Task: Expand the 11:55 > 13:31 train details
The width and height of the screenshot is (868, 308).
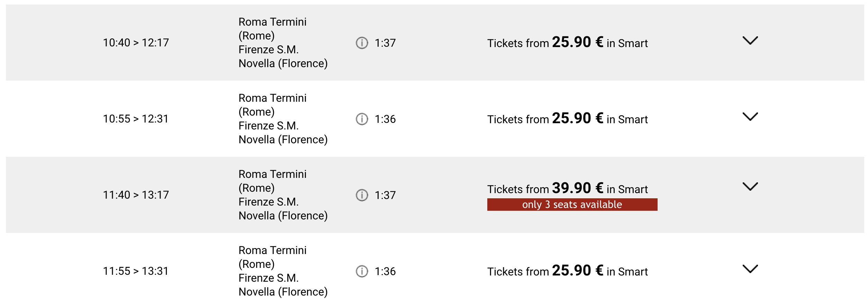Action: [750, 269]
